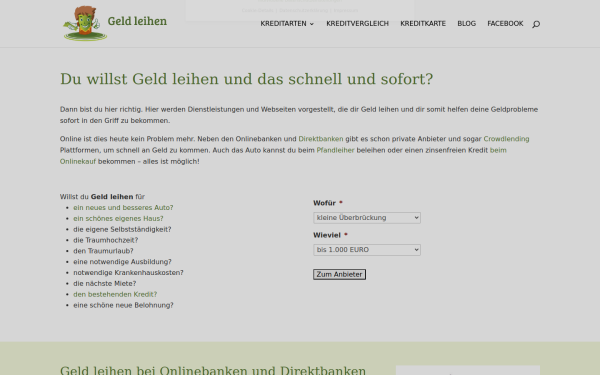Viewport: 600px width, 375px height.
Task: Click the Zum Anbieter button
Action: (x=339, y=274)
